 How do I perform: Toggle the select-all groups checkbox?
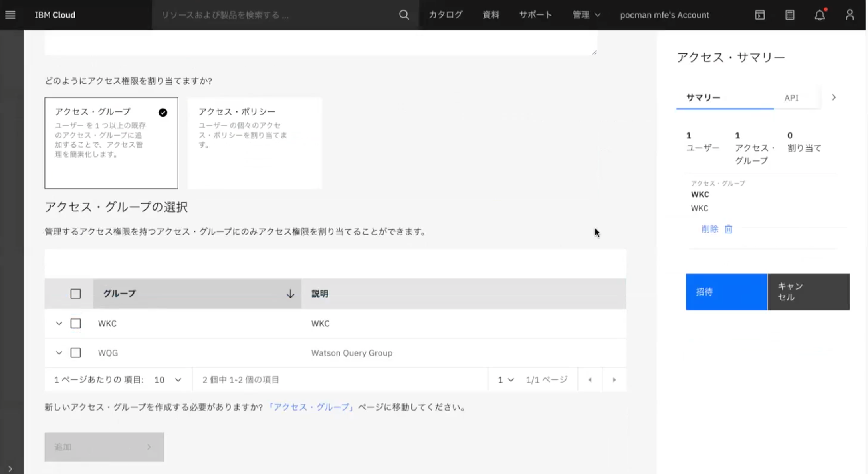pyautogui.click(x=75, y=294)
